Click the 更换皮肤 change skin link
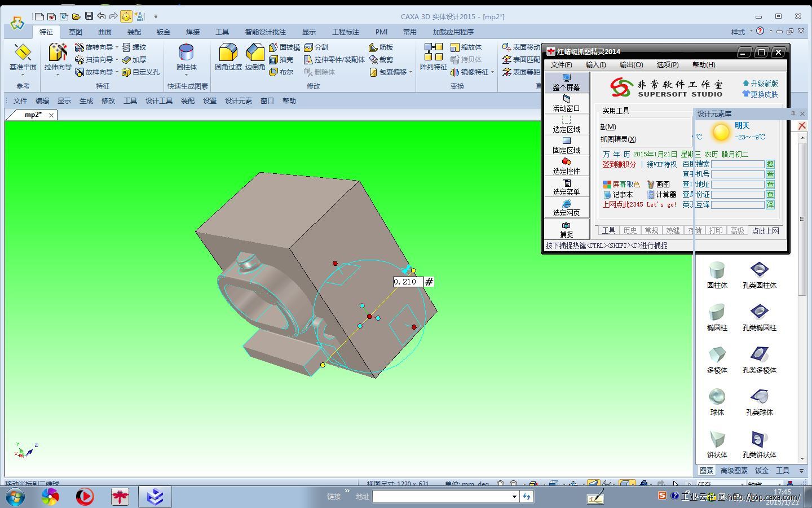The width and height of the screenshot is (812, 508). click(760, 94)
